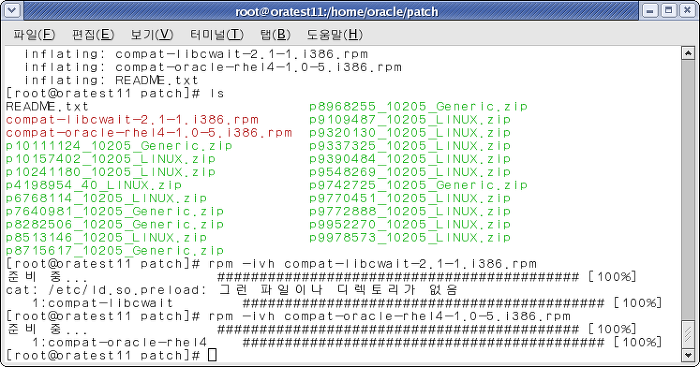The width and height of the screenshot is (700, 367).
Task: Click p9548269_10205_LINUX.zip
Action: pyautogui.click(x=410, y=172)
